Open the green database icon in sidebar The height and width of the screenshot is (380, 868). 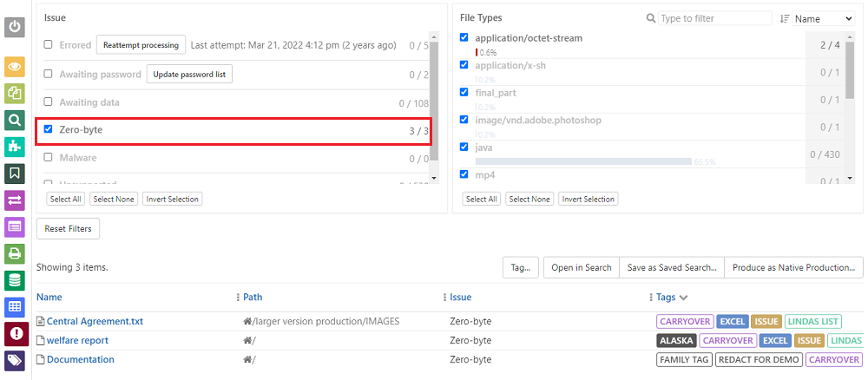pyautogui.click(x=15, y=280)
